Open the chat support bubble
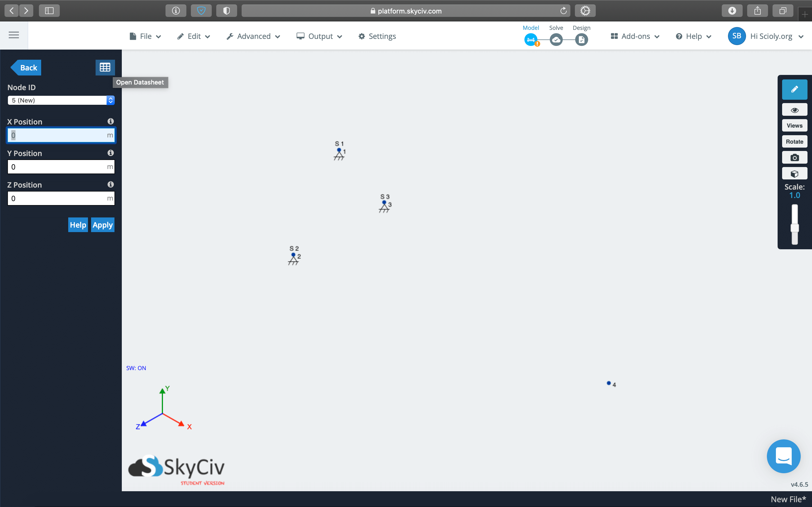Image resolution: width=812 pixels, height=507 pixels. [x=784, y=456]
